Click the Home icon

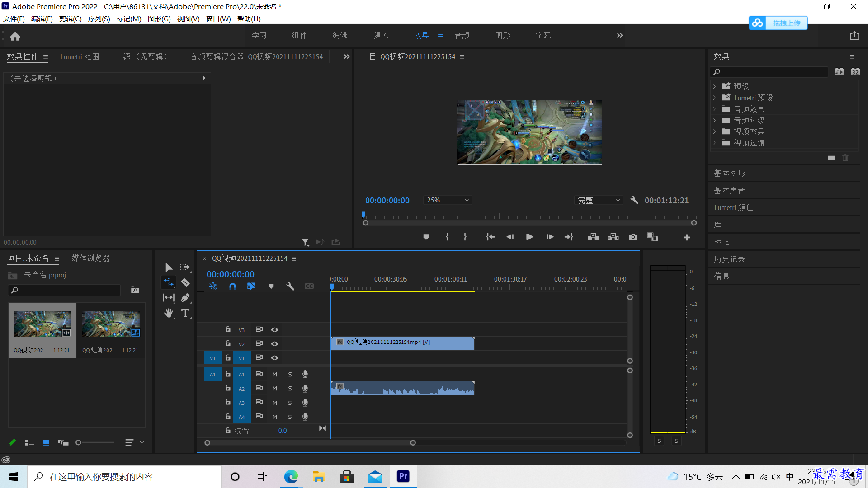15,36
